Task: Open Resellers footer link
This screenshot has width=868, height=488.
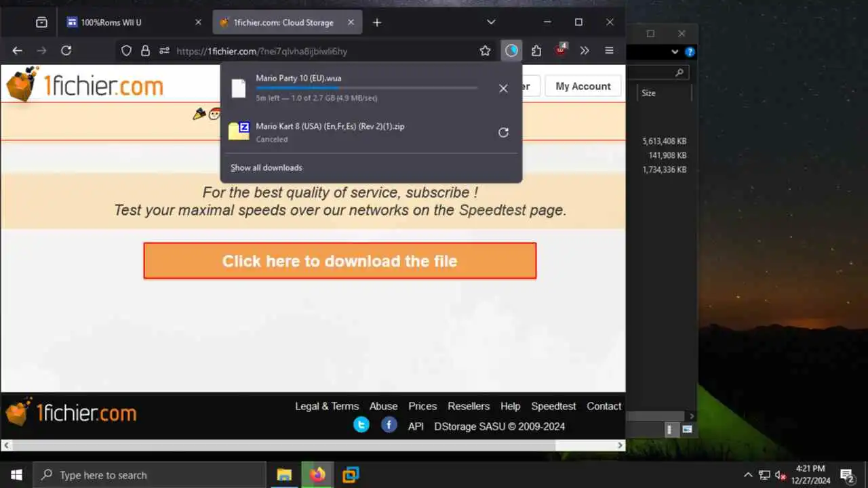Action: pyautogui.click(x=469, y=406)
